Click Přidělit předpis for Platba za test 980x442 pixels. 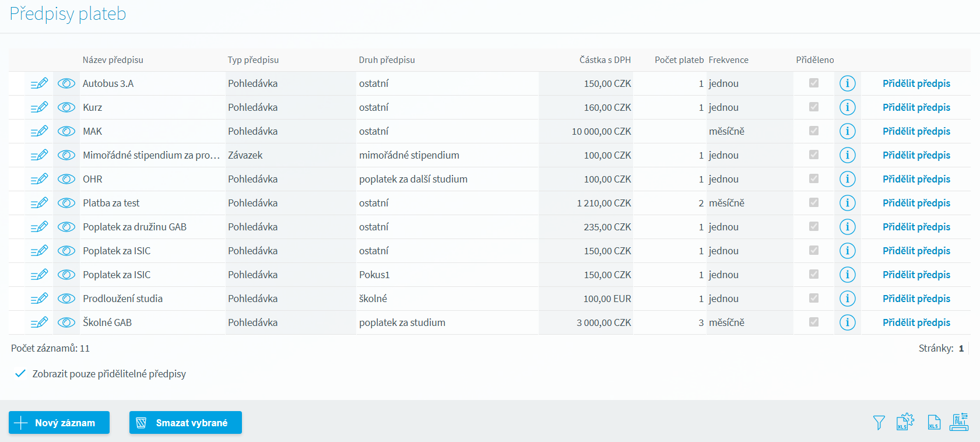point(916,203)
